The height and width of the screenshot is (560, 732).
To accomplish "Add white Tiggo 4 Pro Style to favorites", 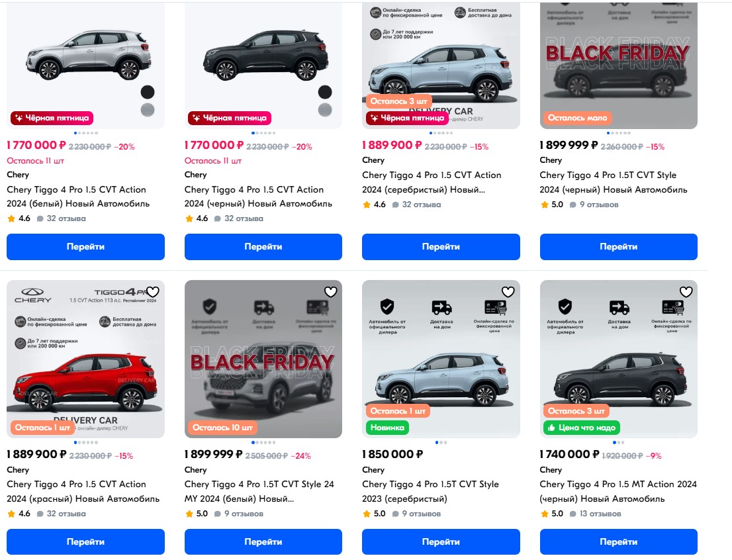I will [331, 292].
